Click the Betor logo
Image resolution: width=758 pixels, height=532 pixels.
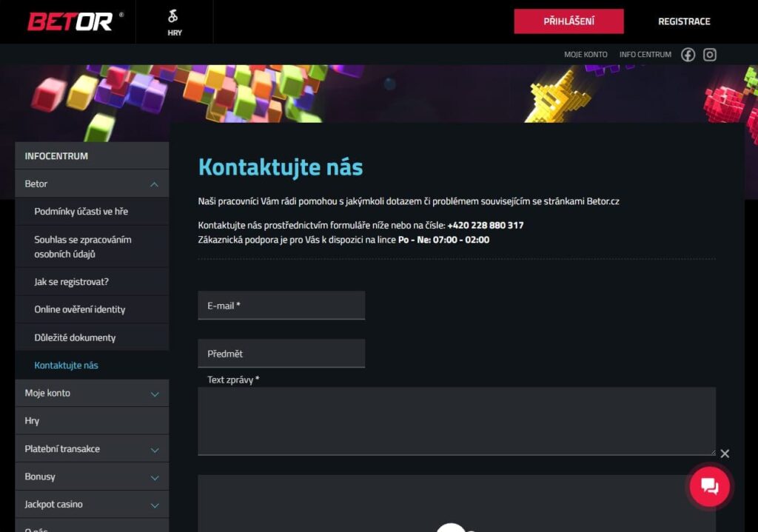(x=70, y=21)
